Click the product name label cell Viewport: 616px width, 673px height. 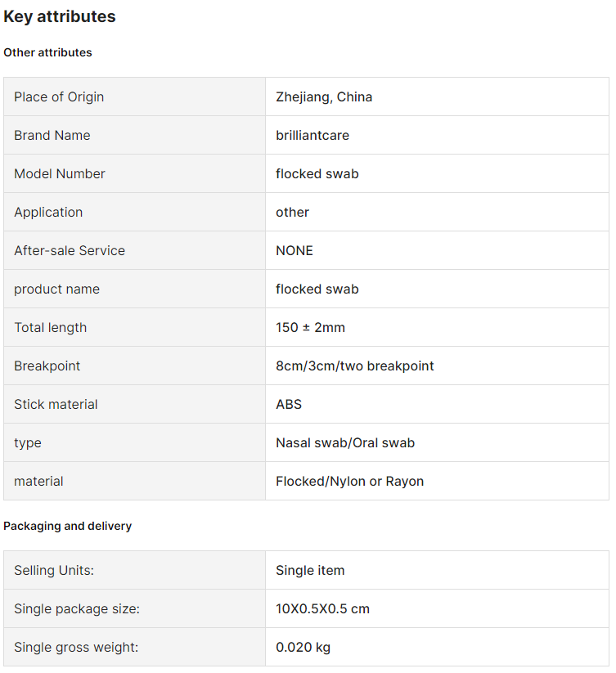(134, 289)
